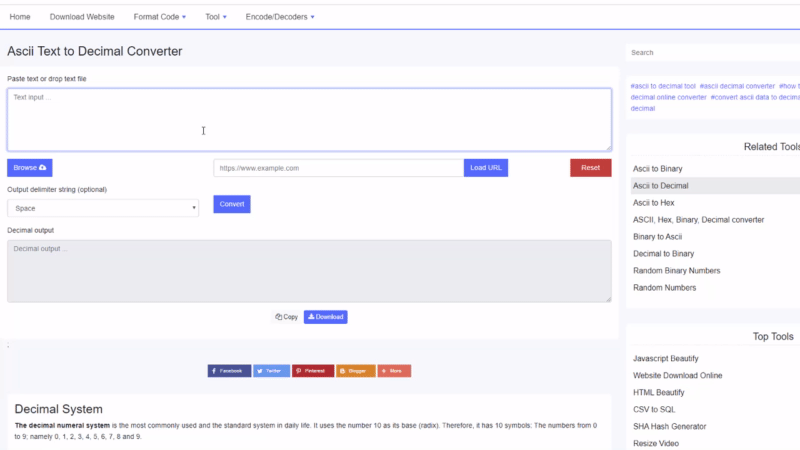Open Download Website from the navbar
This screenshot has height=450, width=800.
(82, 17)
